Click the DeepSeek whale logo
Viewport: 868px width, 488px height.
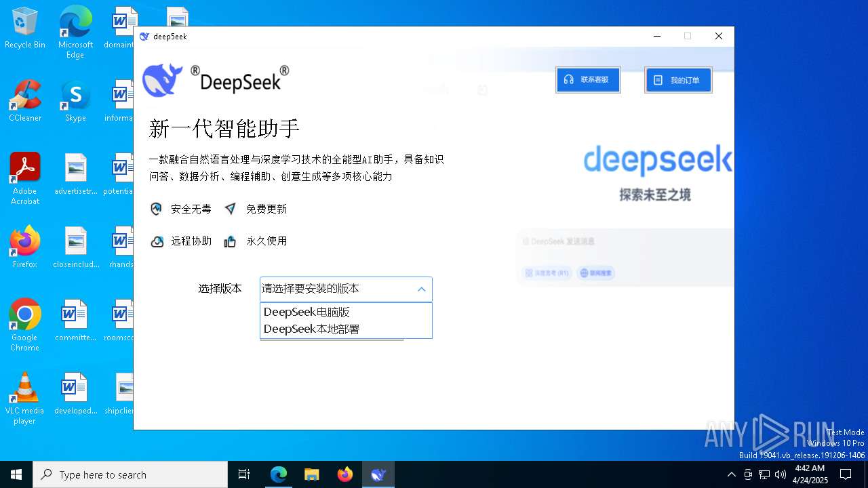pos(163,80)
